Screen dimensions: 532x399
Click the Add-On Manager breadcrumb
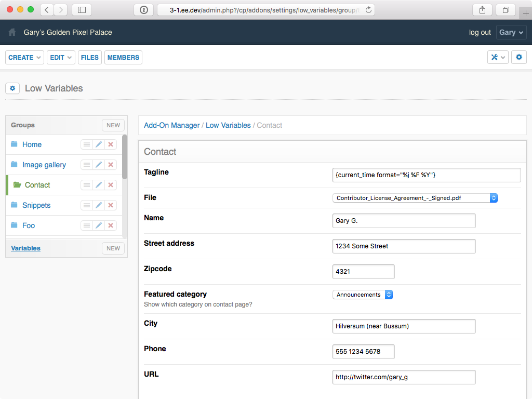pos(171,125)
